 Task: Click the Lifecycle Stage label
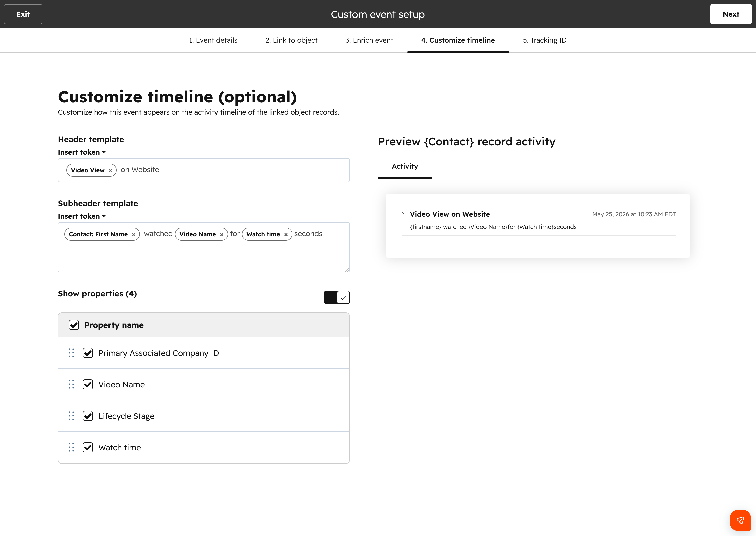(126, 416)
